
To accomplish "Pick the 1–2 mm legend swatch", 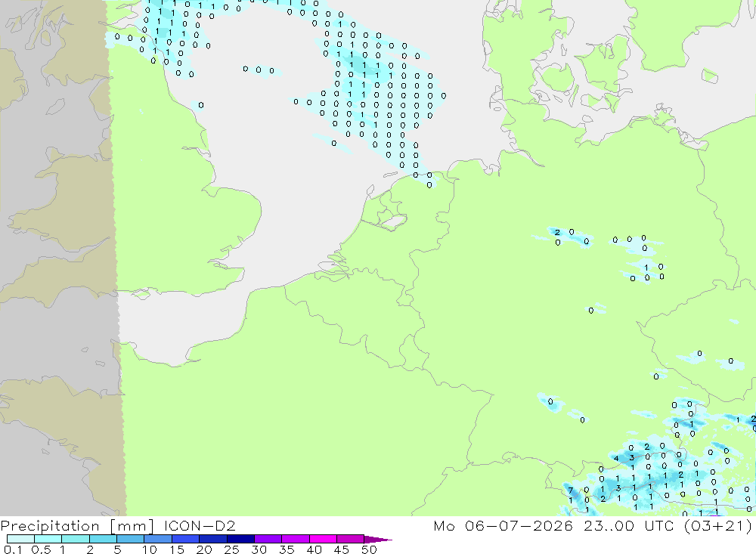I will pyautogui.click(x=75, y=539).
